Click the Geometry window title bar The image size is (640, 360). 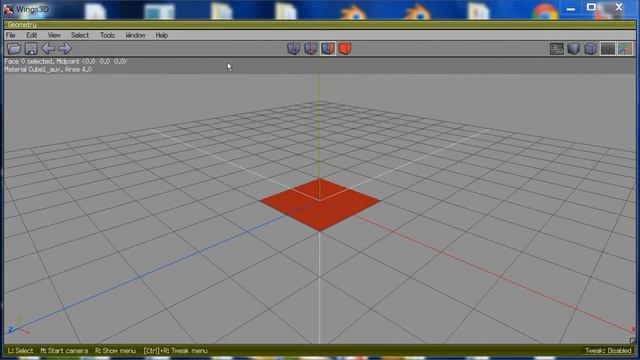[x=320, y=25]
